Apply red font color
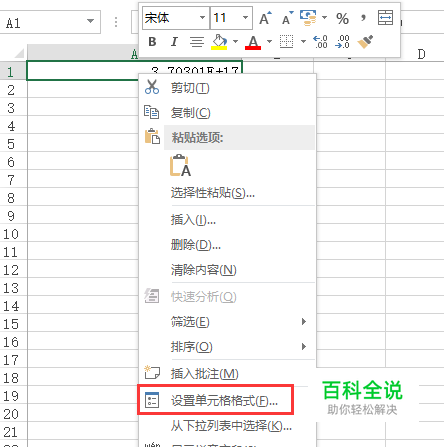 (x=253, y=42)
